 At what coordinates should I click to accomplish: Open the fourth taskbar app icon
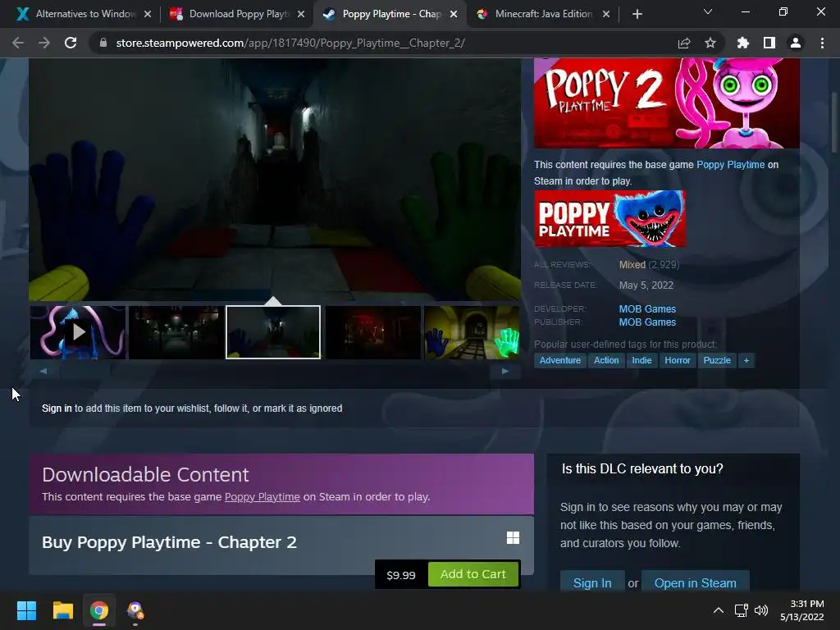[x=135, y=610]
